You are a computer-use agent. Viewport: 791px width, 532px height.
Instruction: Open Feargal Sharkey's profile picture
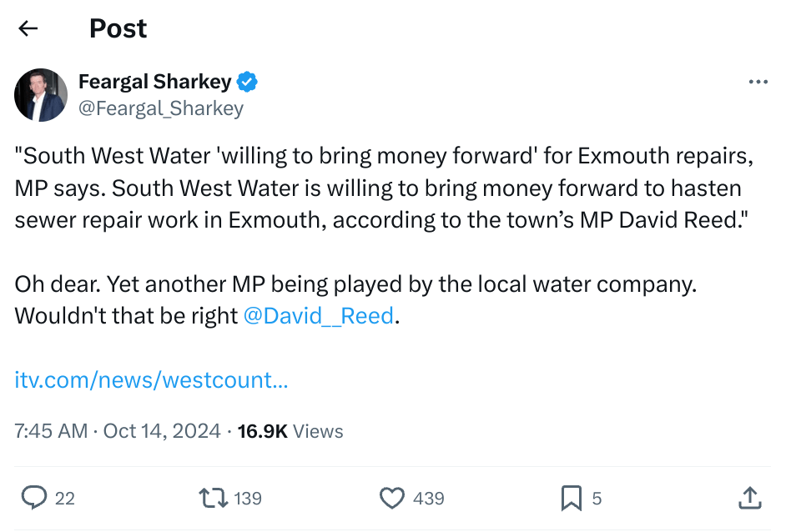41,95
